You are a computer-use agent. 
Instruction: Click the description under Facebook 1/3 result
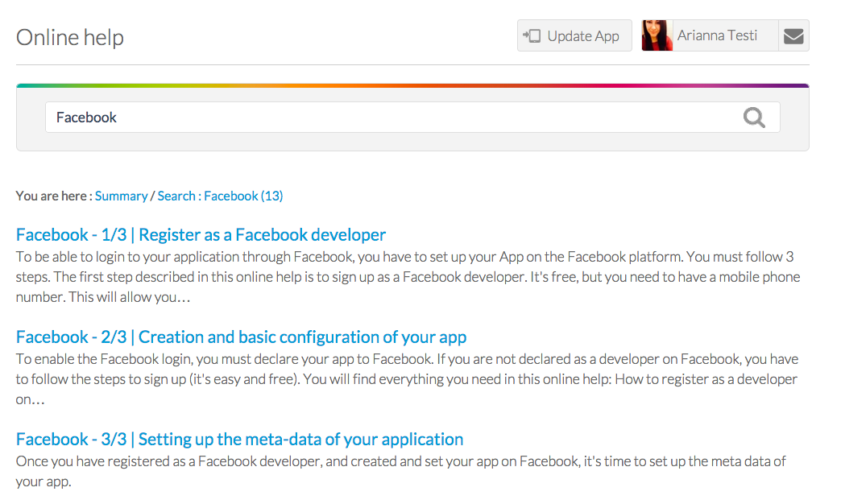(x=403, y=277)
